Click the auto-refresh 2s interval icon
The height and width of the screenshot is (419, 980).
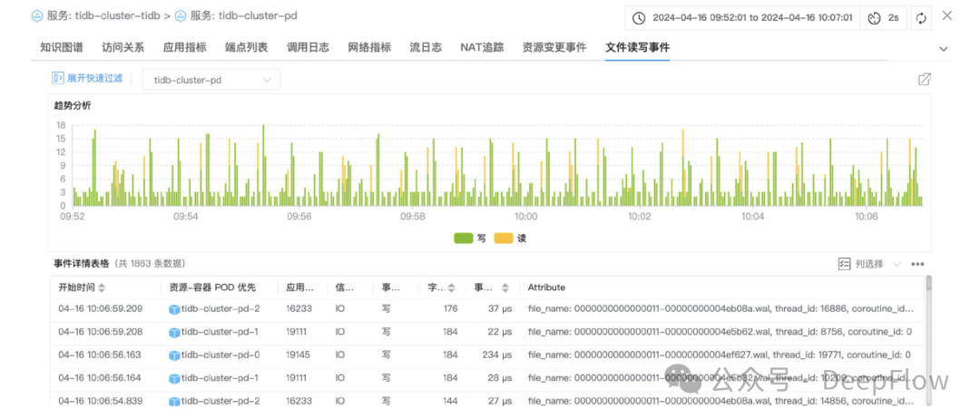tap(874, 18)
